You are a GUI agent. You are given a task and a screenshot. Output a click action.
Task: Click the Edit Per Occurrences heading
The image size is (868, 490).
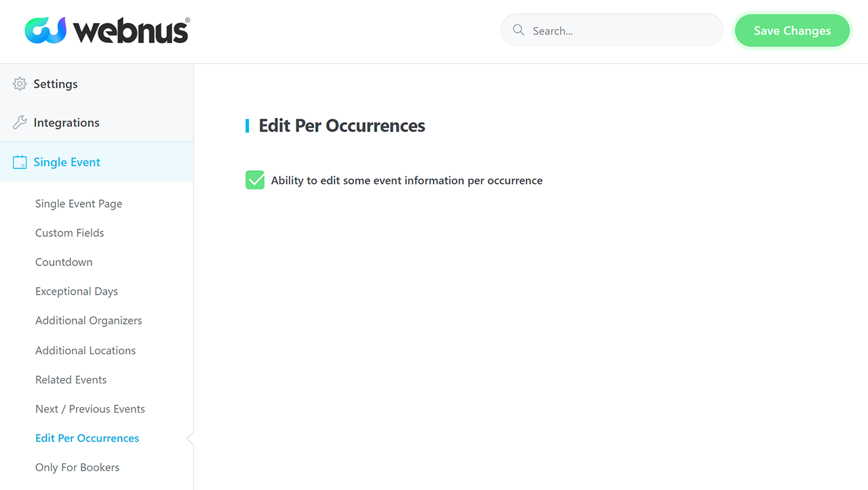pyautogui.click(x=342, y=126)
